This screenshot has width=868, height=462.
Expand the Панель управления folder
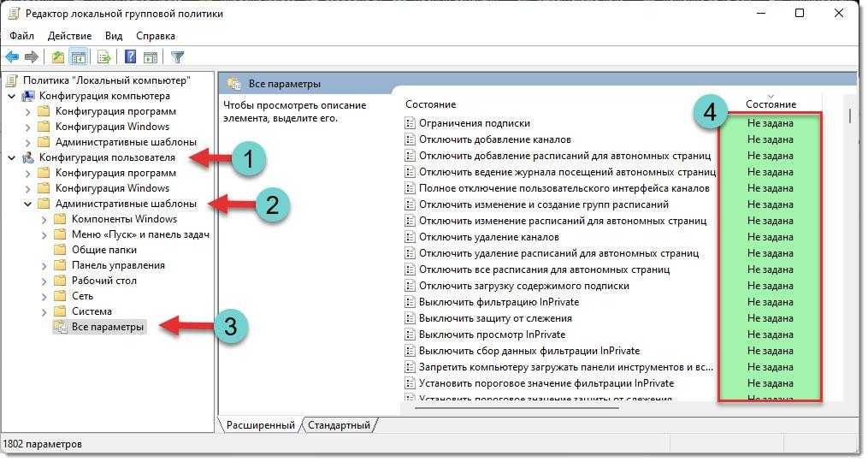pyautogui.click(x=44, y=266)
